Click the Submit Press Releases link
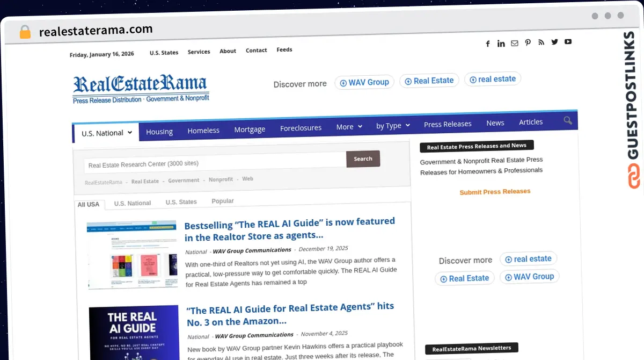 pyautogui.click(x=495, y=192)
